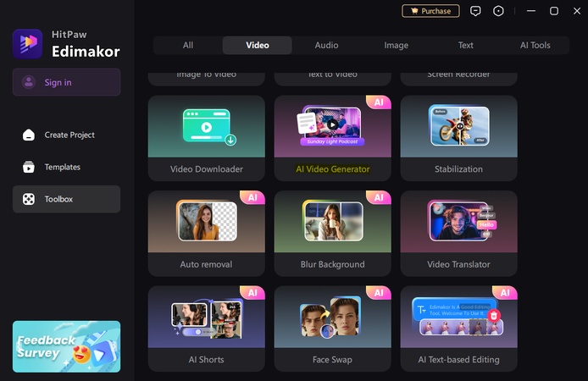Select the Image tab

point(396,45)
